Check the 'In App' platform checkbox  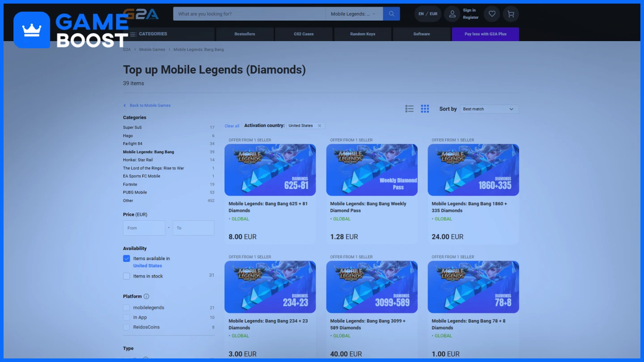127,317
